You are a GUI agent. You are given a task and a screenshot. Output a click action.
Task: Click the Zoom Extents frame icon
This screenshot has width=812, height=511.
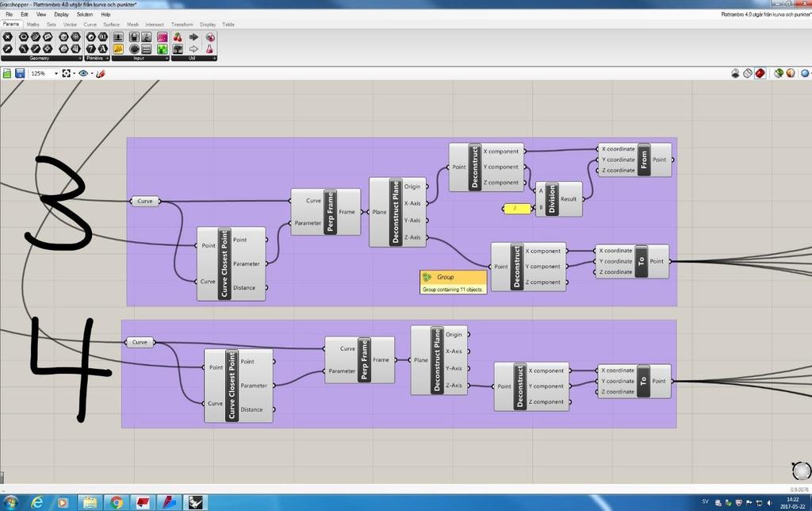tap(67, 73)
